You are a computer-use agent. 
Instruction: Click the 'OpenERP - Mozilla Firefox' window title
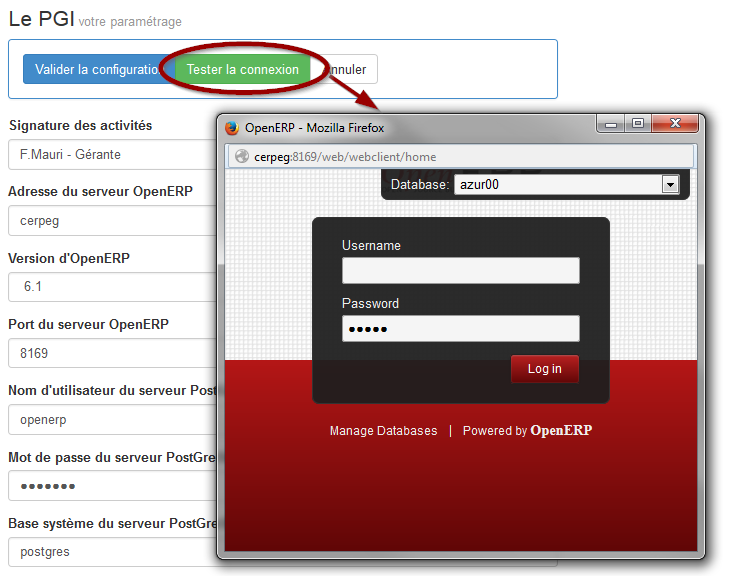tap(314, 128)
